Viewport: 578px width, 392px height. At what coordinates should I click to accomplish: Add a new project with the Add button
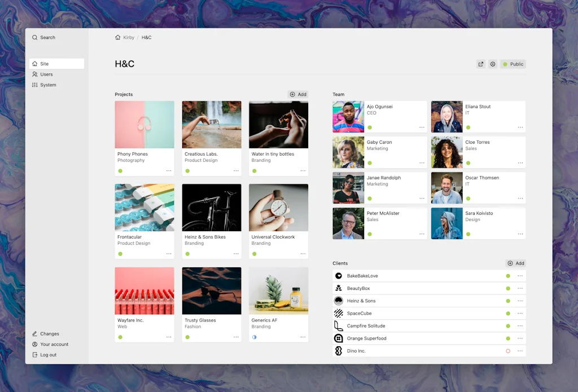tap(298, 94)
